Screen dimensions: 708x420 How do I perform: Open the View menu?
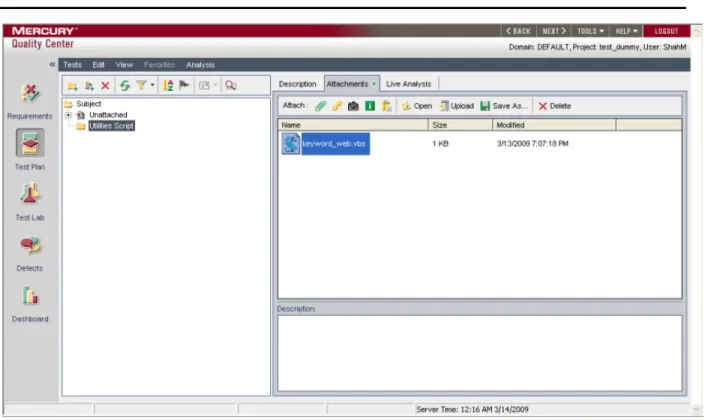124,65
